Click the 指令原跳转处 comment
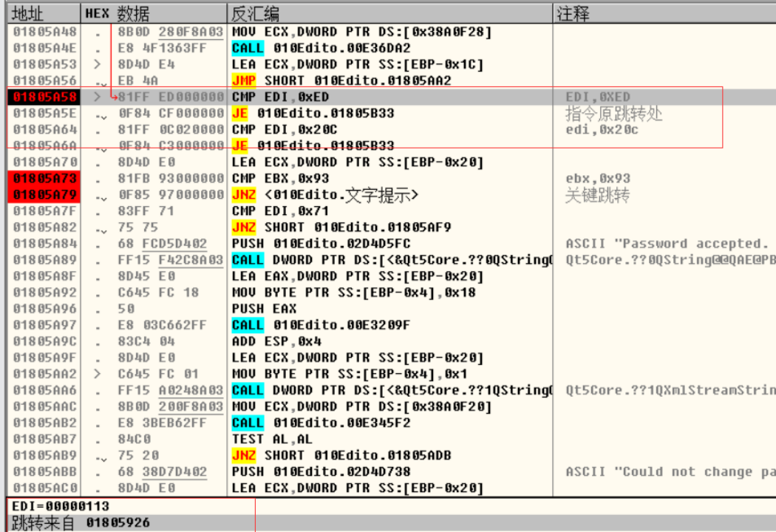The image size is (776, 532). (x=613, y=113)
